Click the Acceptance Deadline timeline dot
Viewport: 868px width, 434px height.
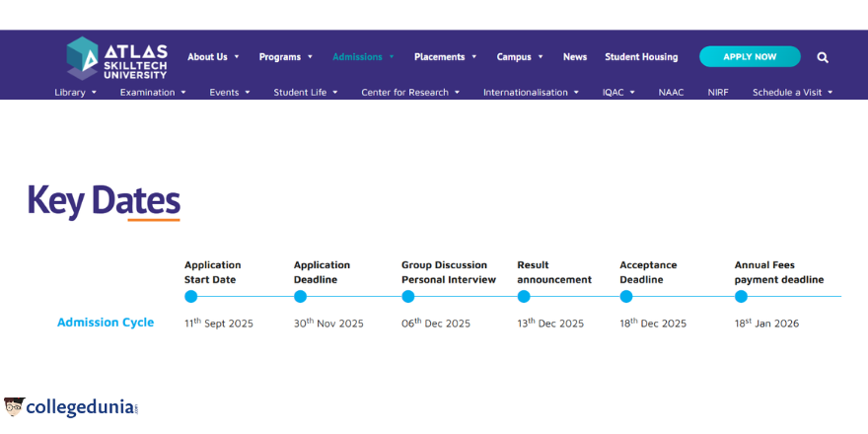pyautogui.click(x=626, y=296)
